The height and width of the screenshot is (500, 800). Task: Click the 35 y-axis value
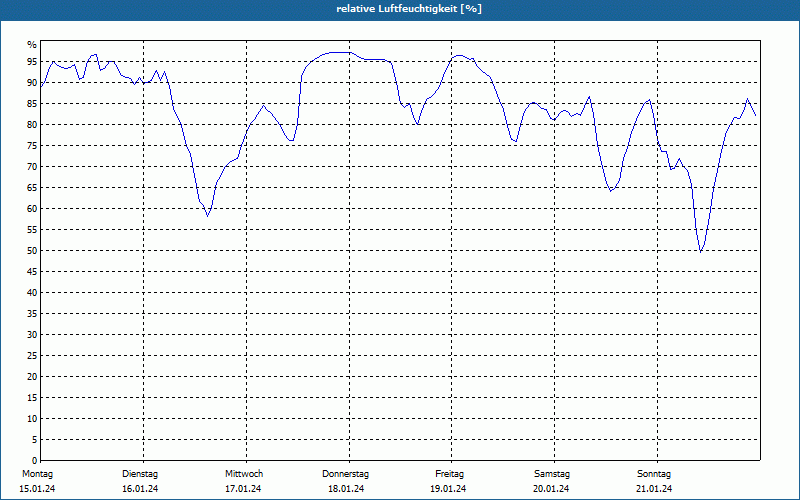click(x=32, y=314)
